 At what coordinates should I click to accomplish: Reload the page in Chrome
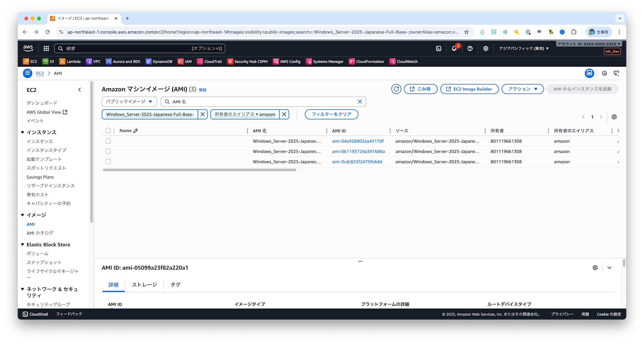pos(47,32)
